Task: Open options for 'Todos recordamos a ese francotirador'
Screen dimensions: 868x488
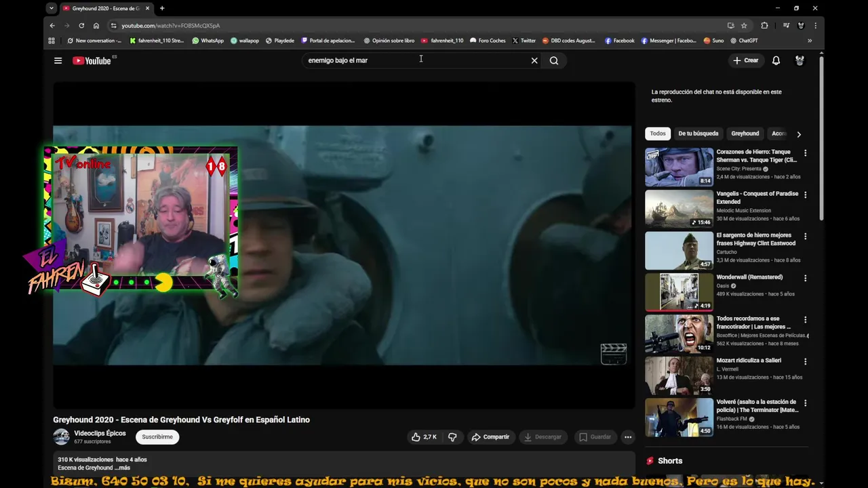Action: point(806,320)
